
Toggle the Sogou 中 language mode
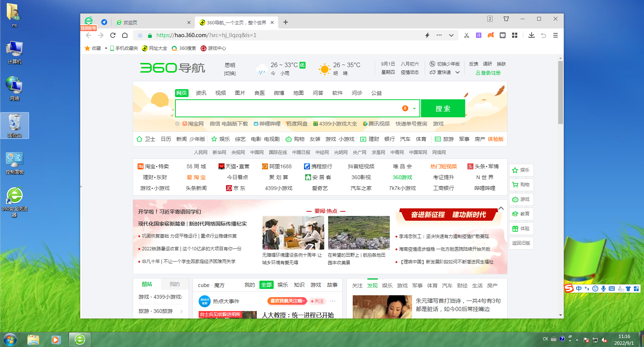coord(579,288)
